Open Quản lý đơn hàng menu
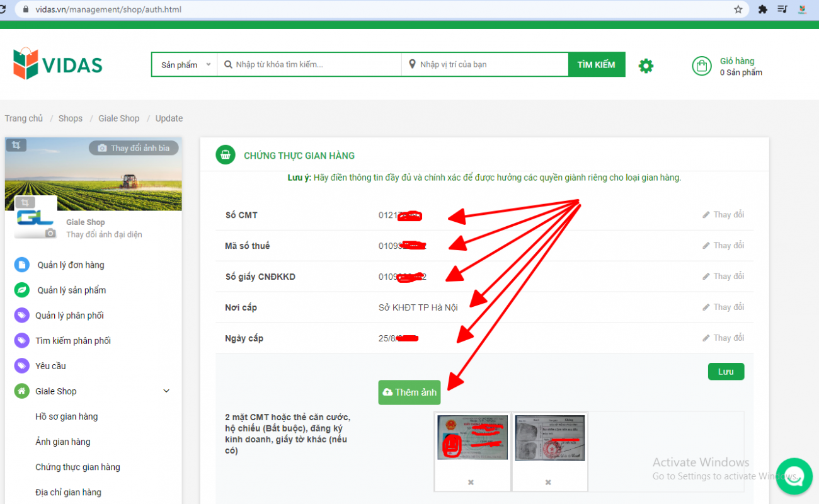 (x=71, y=265)
